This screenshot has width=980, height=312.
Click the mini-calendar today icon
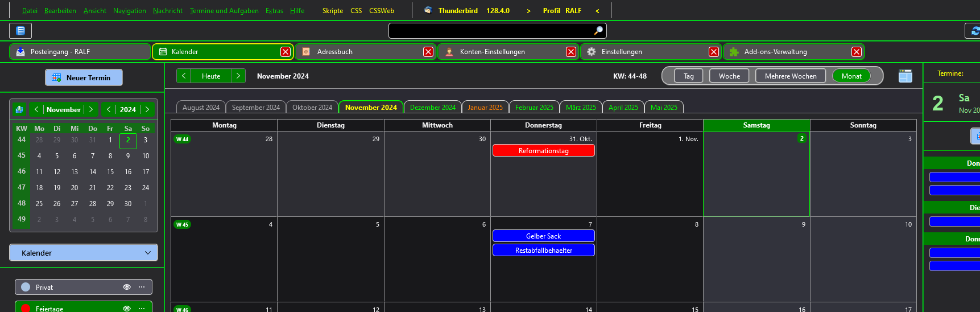pos(19,109)
